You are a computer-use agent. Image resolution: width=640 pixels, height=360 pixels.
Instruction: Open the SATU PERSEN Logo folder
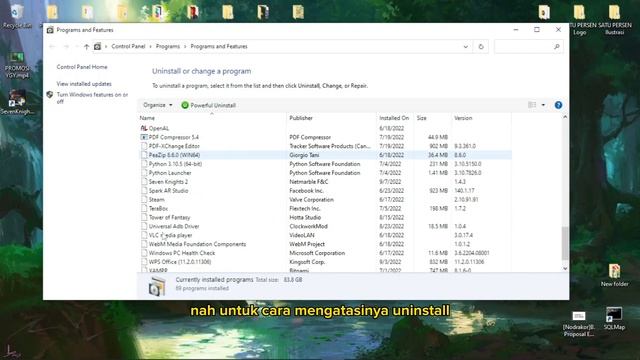(x=579, y=20)
